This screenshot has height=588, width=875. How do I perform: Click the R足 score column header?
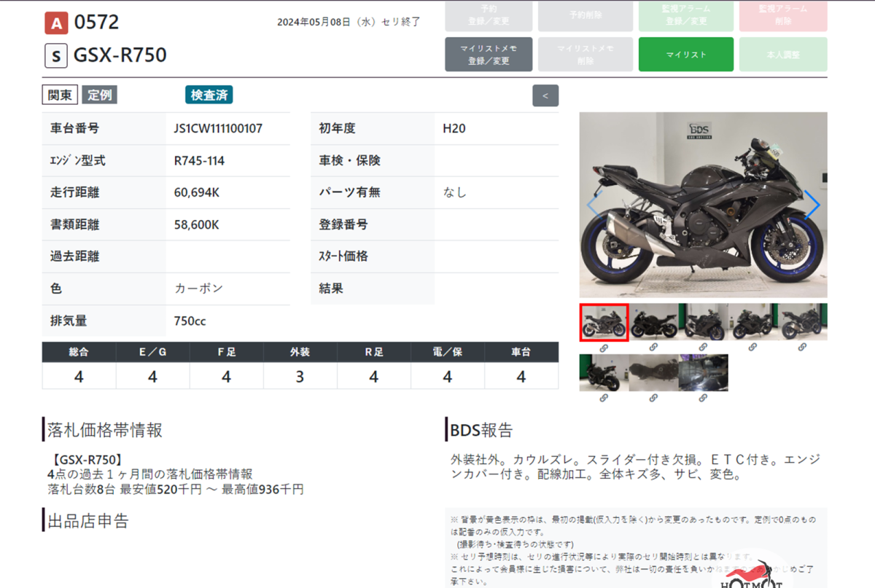(x=374, y=352)
